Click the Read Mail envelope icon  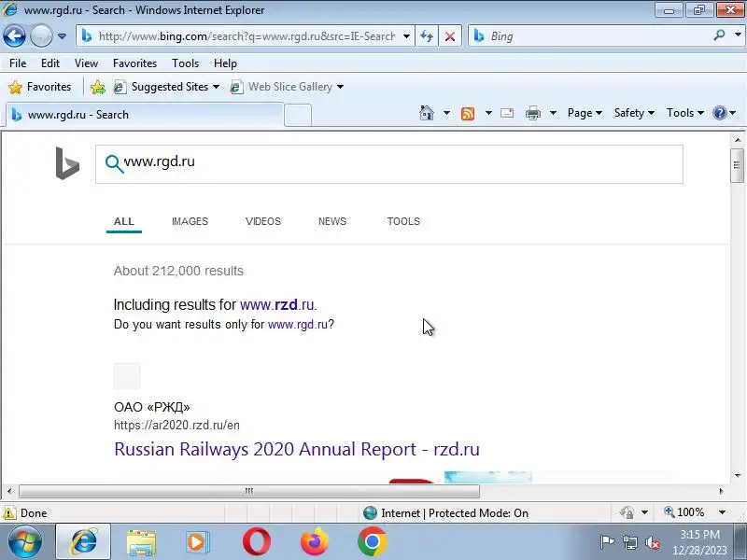(x=507, y=113)
